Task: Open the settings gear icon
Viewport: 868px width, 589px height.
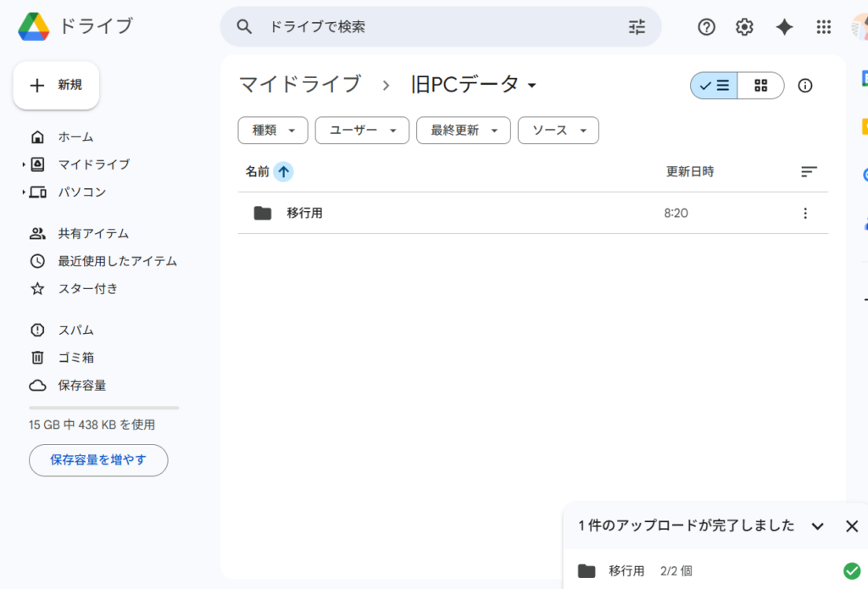Action: click(744, 27)
